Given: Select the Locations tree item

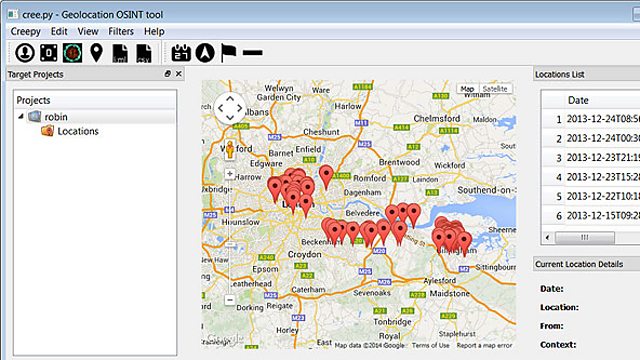Looking at the screenshot, I should pos(78,131).
